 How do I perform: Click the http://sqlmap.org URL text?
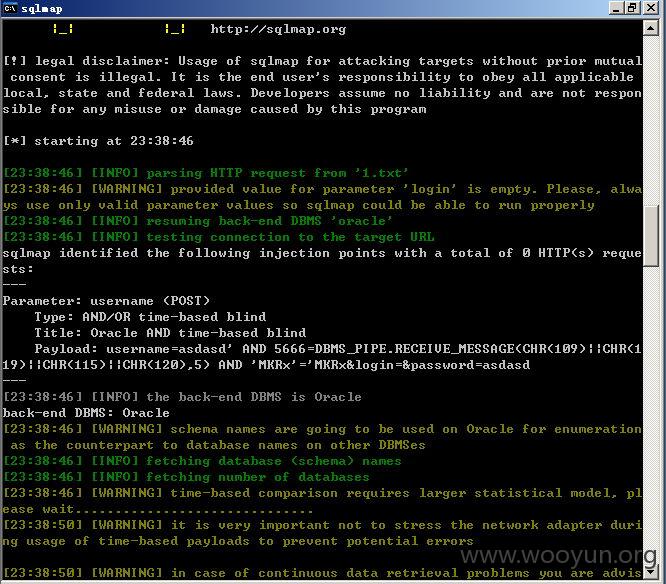[x=278, y=29]
